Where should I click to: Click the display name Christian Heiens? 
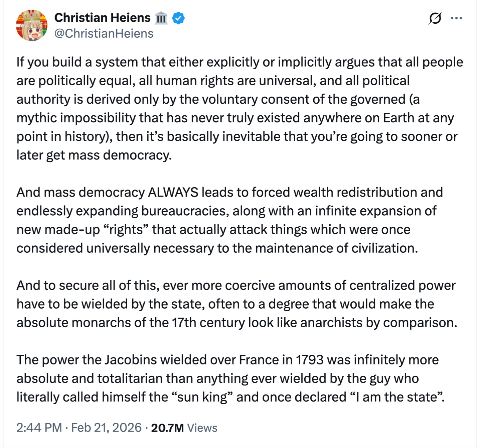102,18
